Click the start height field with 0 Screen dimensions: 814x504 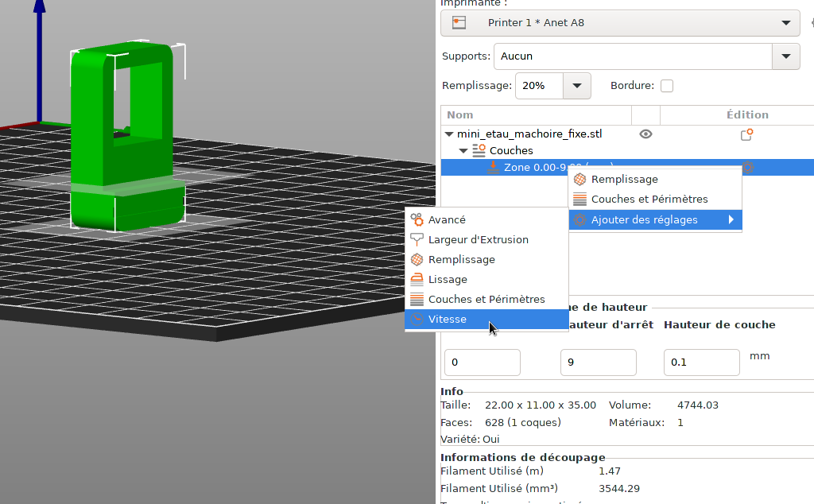pos(483,362)
